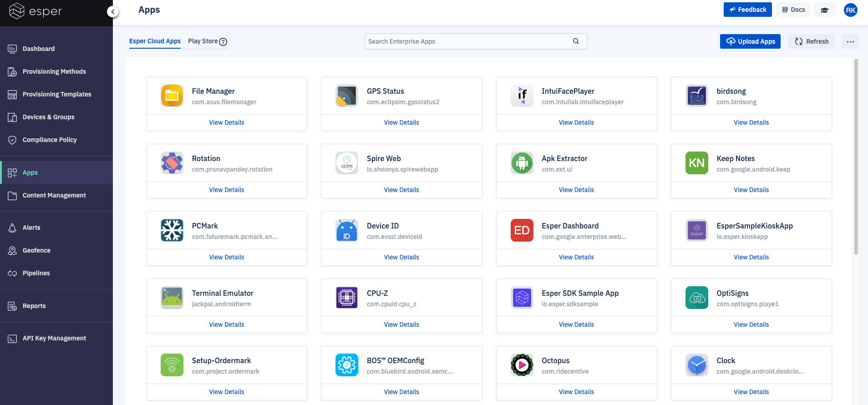Click the PCMark snowflake icon
868x405 pixels.
172,230
